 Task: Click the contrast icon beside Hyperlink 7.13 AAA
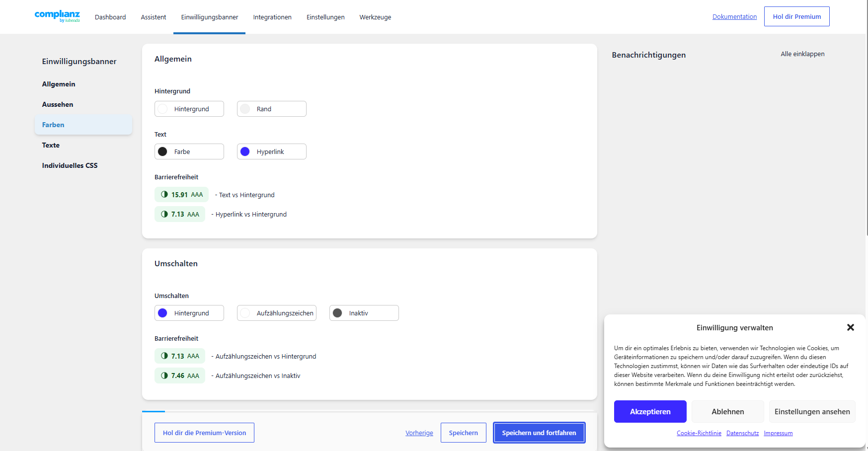(164, 214)
